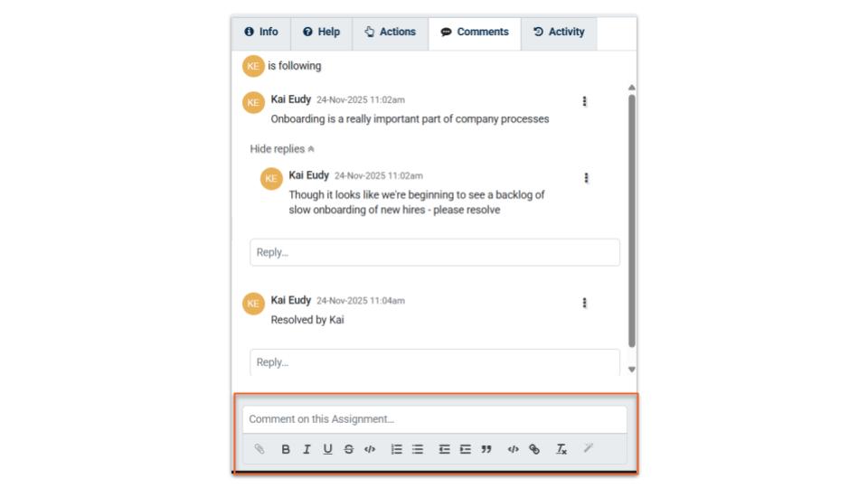Image resolution: width=868 pixels, height=488 pixels.
Task: Switch to the Actions tab
Action: coord(391,33)
